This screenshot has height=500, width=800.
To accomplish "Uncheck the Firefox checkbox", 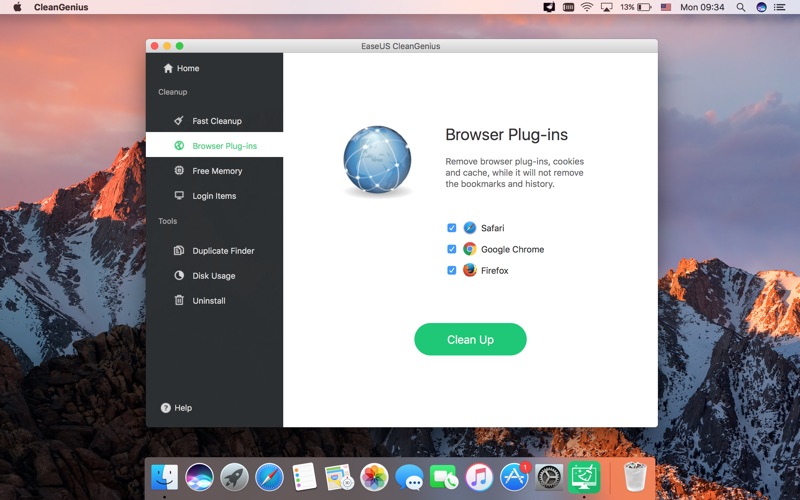I will pos(452,270).
